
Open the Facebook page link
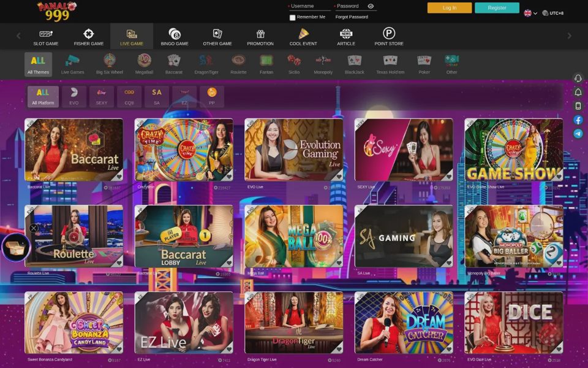578,120
